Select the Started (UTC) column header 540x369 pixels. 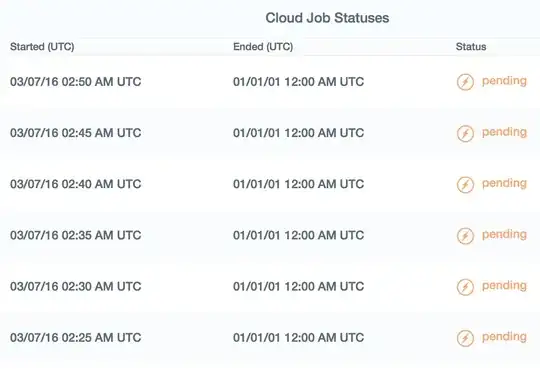point(42,47)
